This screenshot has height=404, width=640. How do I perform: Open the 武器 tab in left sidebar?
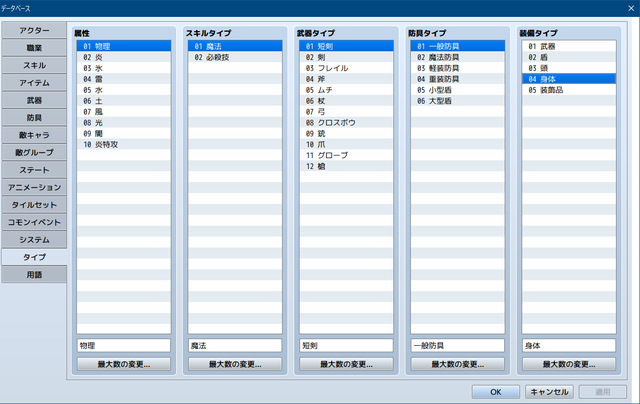coord(34,100)
